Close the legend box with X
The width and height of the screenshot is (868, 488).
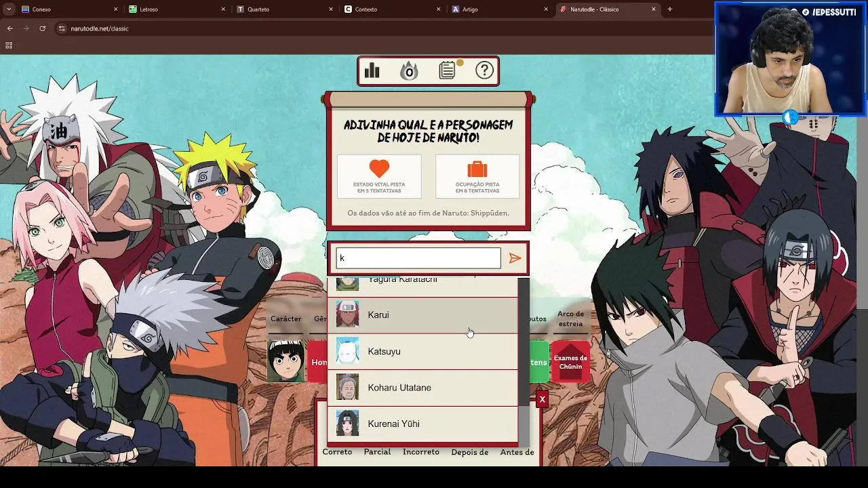[542, 400]
